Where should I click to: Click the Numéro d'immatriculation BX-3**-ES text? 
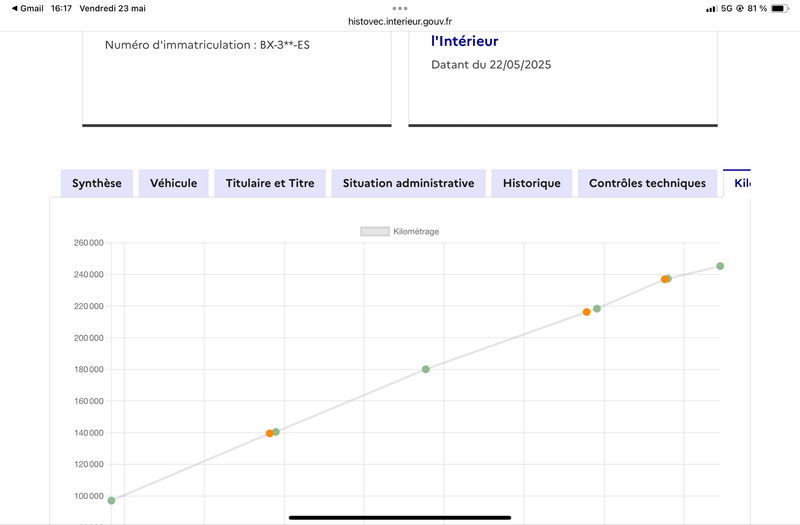tap(207, 45)
